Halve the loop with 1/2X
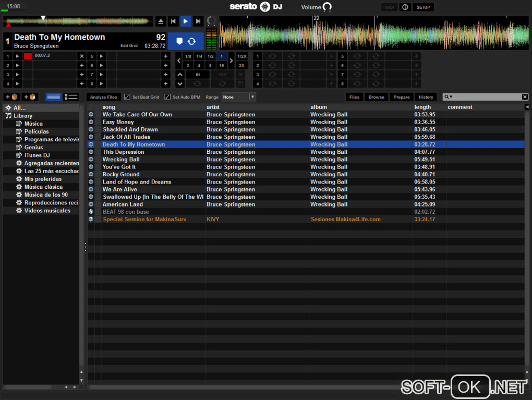 242,56
